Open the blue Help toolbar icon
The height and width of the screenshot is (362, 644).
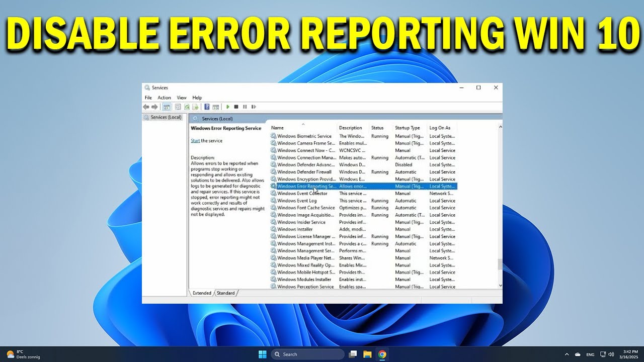207,107
